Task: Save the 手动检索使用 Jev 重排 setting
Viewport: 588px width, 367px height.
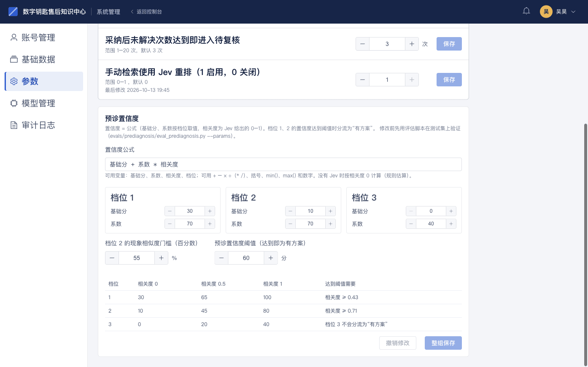Action: 449,80
